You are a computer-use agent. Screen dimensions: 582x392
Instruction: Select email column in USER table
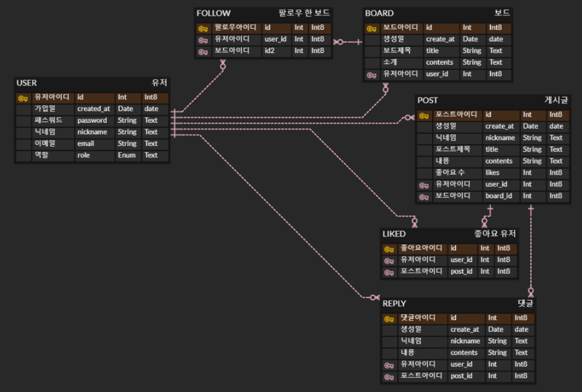86,144
